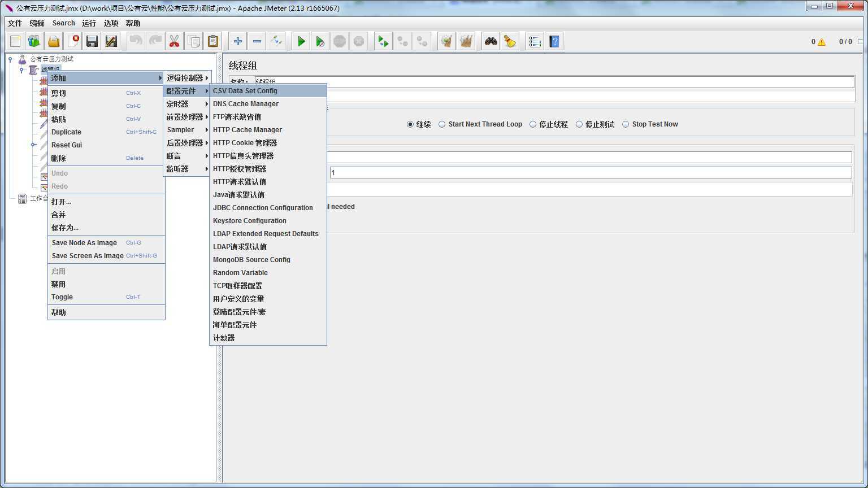Expand the 前置处理器 submenu
Image resolution: width=868 pixels, height=488 pixels.
point(186,117)
